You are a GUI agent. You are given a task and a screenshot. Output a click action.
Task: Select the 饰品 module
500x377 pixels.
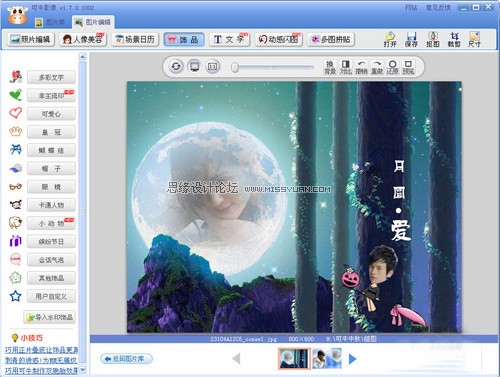pyautogui.click(x=183, y=40)
